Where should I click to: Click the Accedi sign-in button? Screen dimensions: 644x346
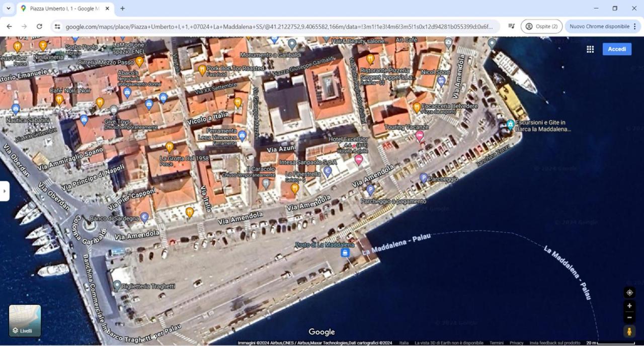[x=617, y=49]
